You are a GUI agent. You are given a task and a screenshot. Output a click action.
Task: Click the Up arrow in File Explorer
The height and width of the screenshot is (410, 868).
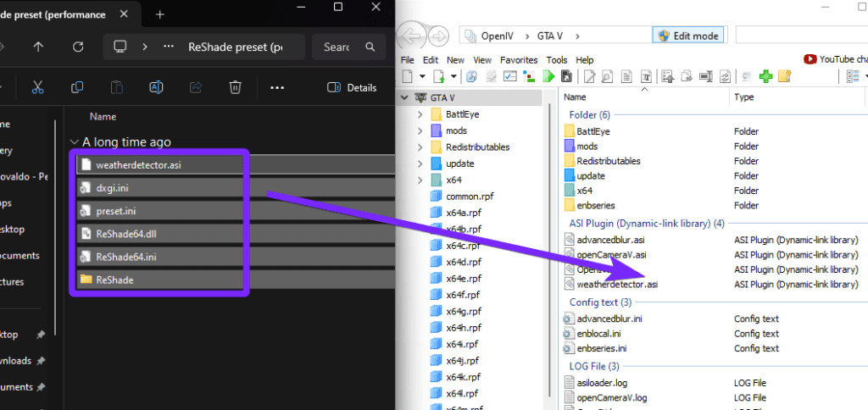[x=38, y=47]
